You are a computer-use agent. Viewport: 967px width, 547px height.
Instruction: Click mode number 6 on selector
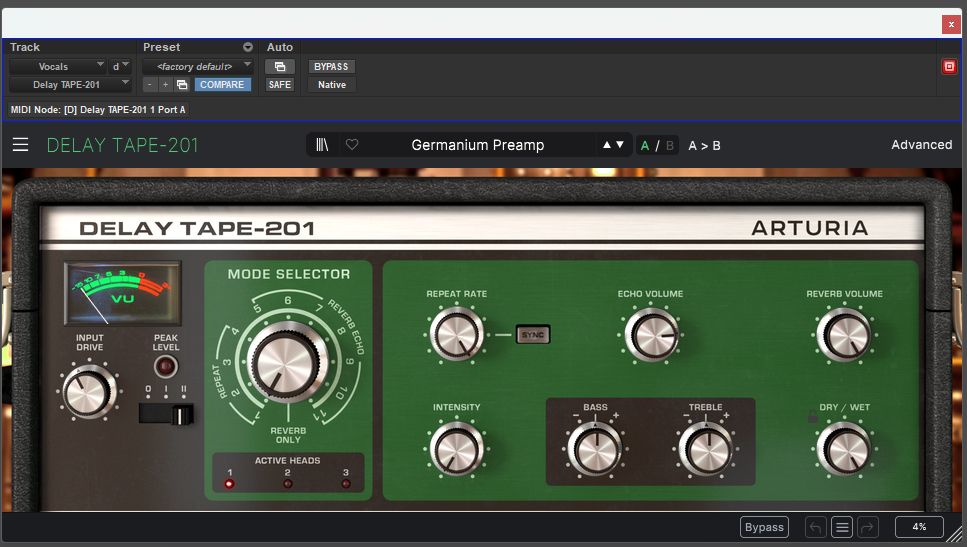287,300
